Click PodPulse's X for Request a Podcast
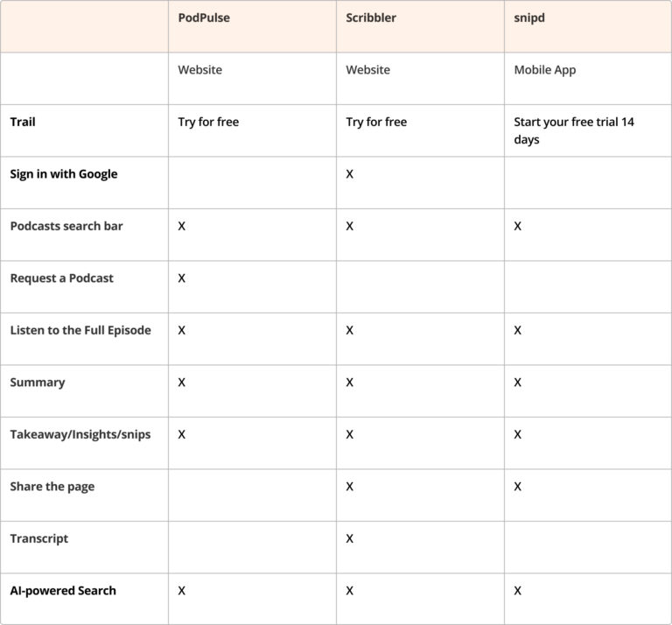 click(x=182, y=278)
